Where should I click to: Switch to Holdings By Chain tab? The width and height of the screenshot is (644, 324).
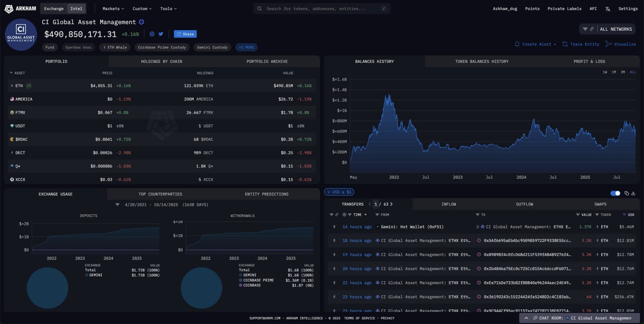pyautogui.click(x=162, y=61)
